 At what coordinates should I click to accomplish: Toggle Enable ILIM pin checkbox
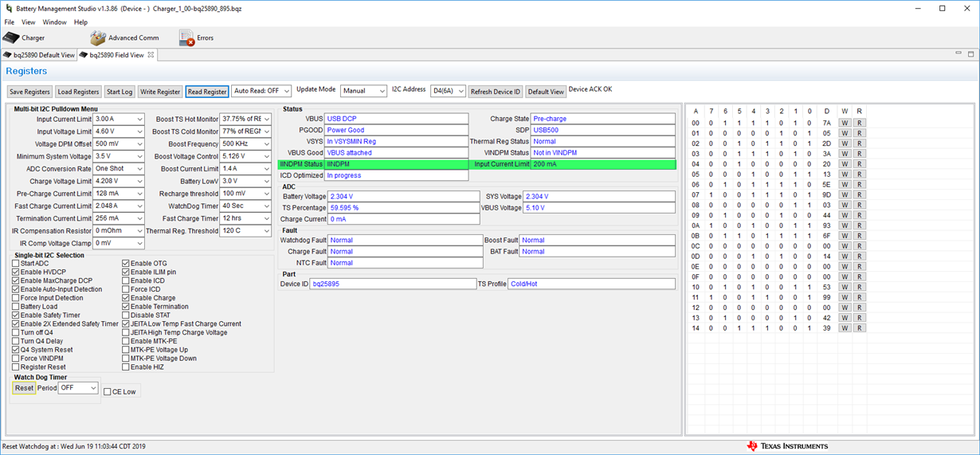point(126,273)
